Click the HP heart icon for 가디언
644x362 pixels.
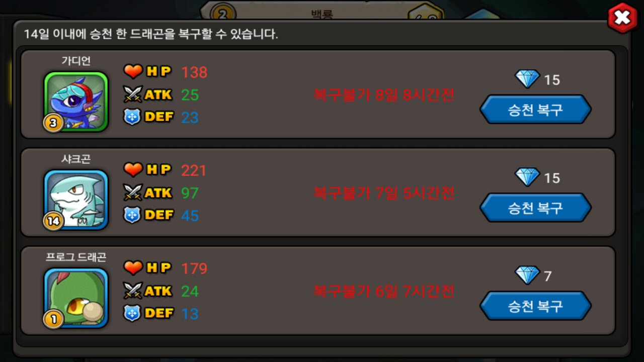(x=133, y=72)
